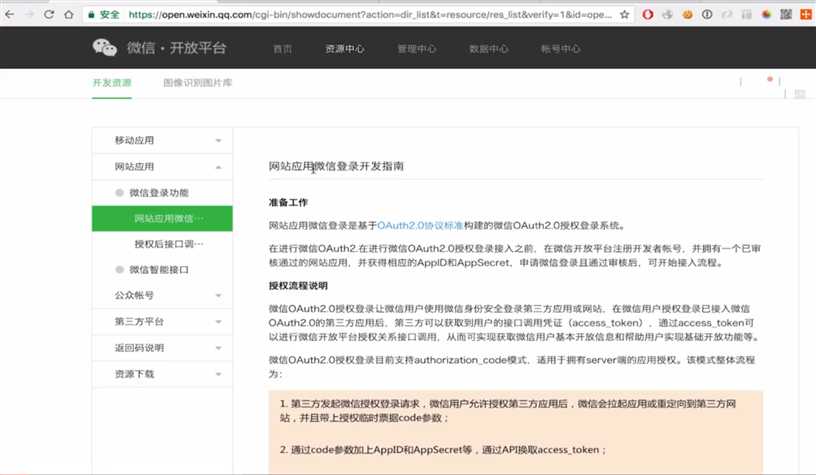Expand the 第三方平台 sidebar section
Screen dimensions: 816x475
point(162,322)
